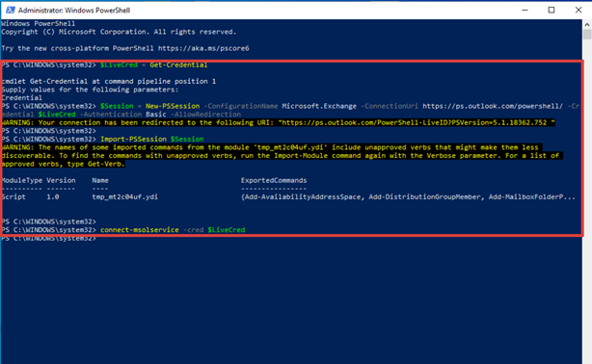
Task: Click the PowerShell icon in title bar
Action: [11, 11]
